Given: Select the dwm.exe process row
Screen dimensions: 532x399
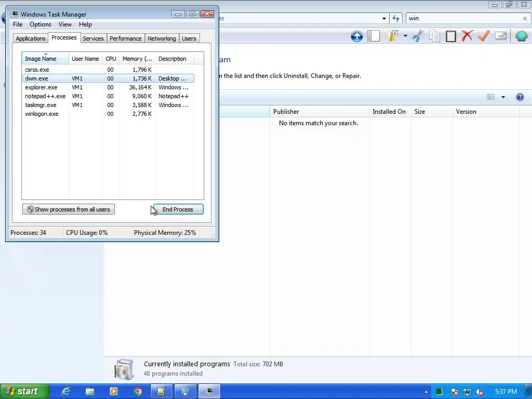Looking at the screenshot, I should (x=108, y=78).
